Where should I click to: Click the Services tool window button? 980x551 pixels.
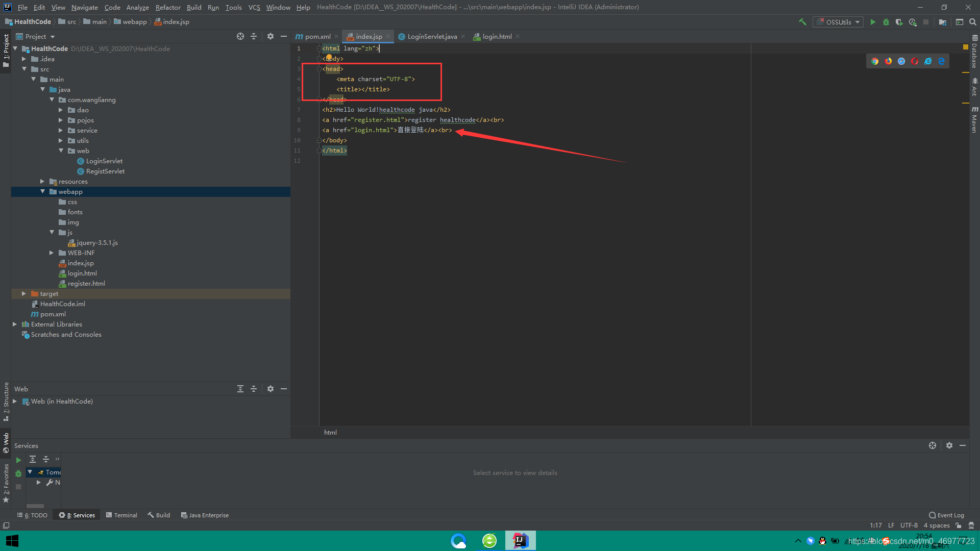tap(77, 515)
